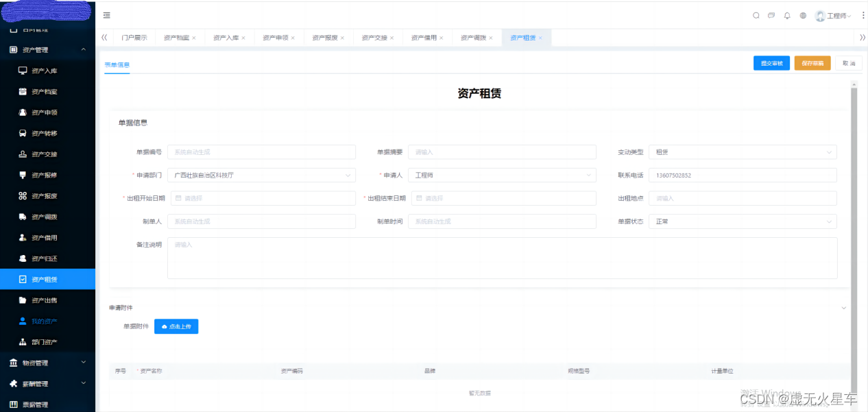Image resolution: width=868 pixels, height=412 pixels.
Task: Close the 资产档案 tab
Action: tap(194, 38)
